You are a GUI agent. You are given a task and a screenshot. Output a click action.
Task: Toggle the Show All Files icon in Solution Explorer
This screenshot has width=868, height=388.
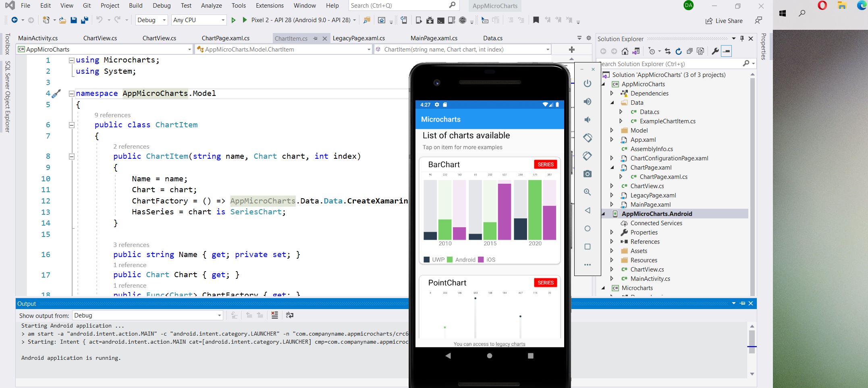(701, 51)
